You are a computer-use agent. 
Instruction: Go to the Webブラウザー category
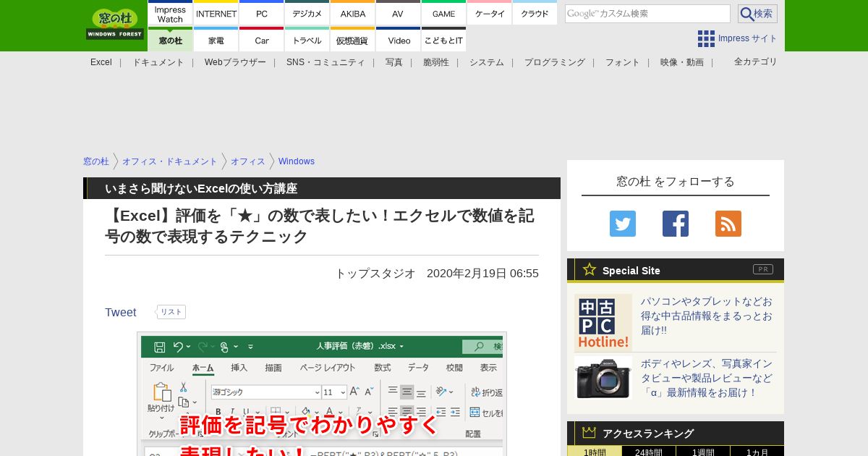pyautogui.click(x=235, y=62)
